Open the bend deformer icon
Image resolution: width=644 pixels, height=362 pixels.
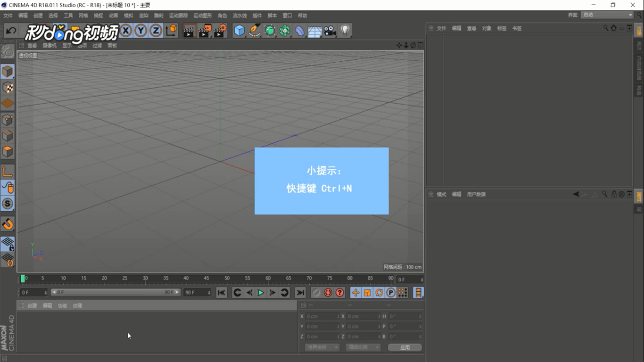click(x=300, y=31)
